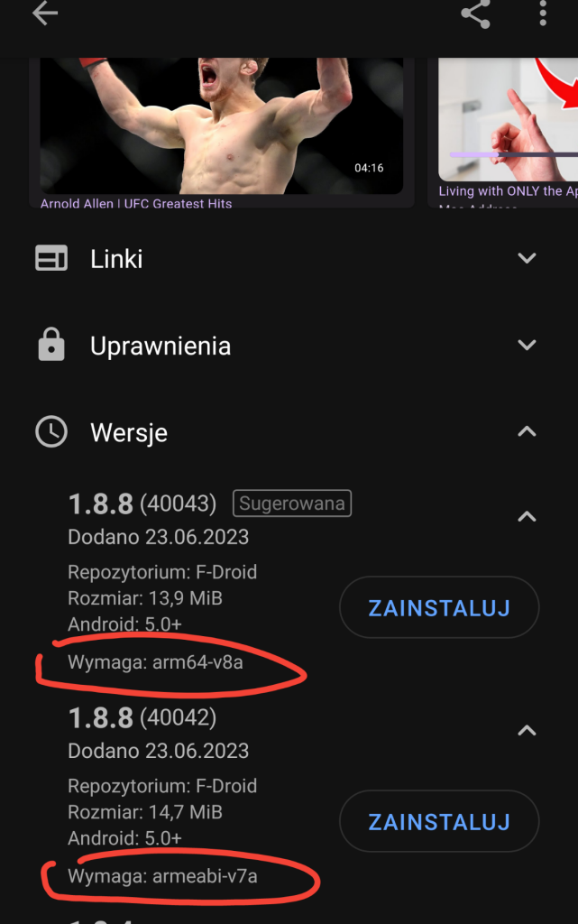Open the share icon
578x924 pixels.
click(x=475, y=14)
